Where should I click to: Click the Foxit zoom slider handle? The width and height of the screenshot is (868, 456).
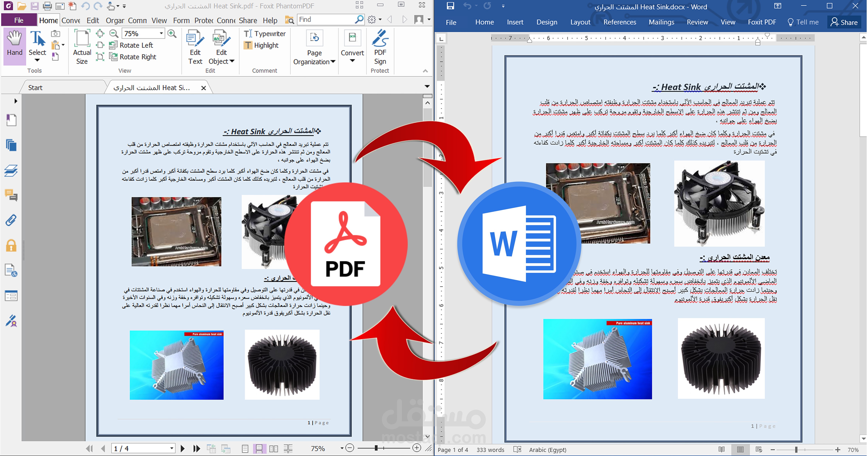[x=376, y=448]
